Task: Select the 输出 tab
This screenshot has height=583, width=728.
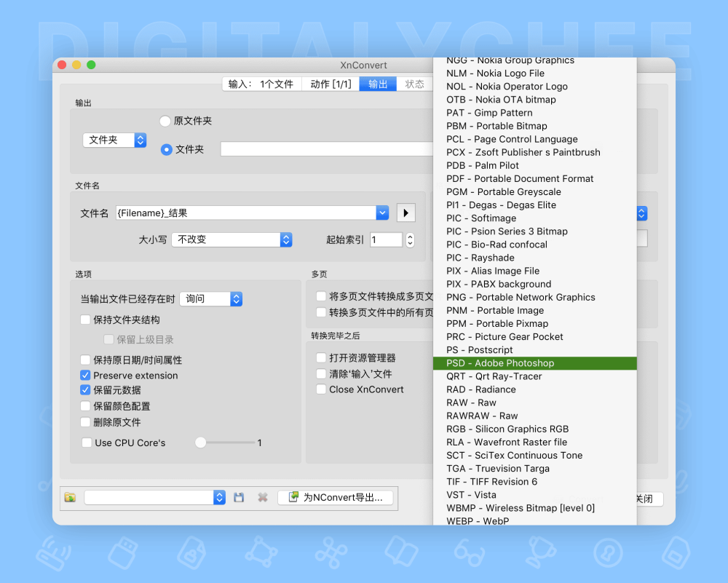Action: pos(378,84)
